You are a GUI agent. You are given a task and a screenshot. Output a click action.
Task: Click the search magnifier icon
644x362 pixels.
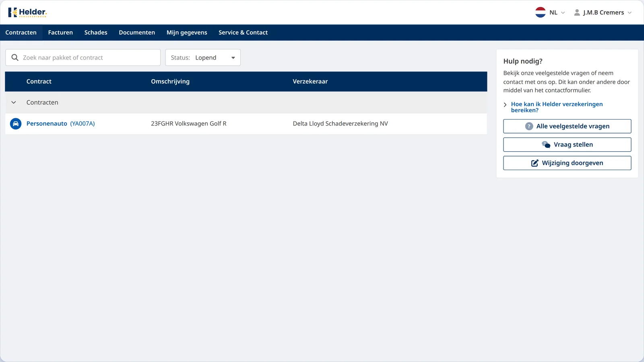point(15,58)
